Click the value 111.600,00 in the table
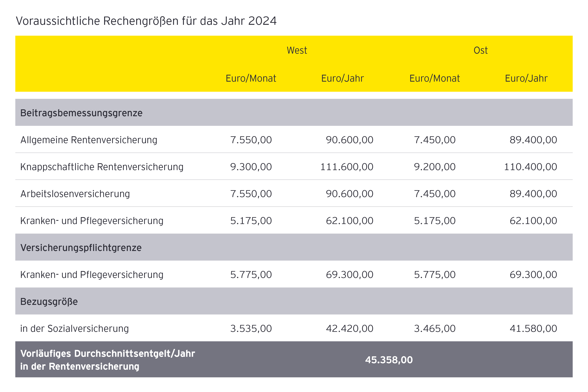 tap(347, 167)
